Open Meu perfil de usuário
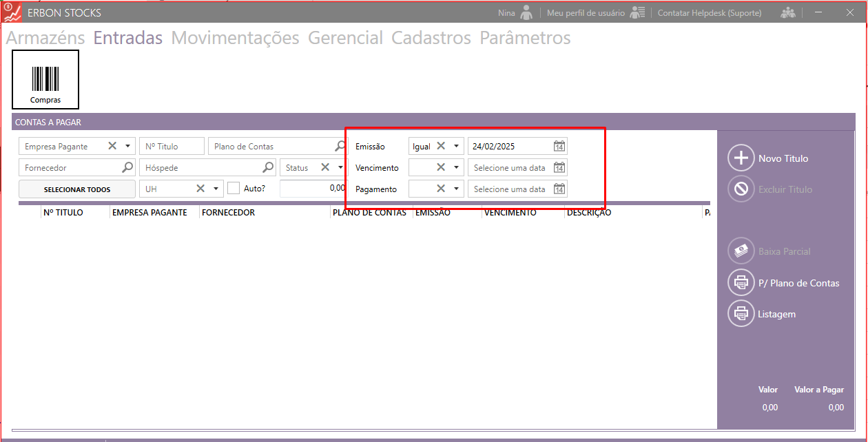The width and height of the screenshot is (868, 442). 586,13
